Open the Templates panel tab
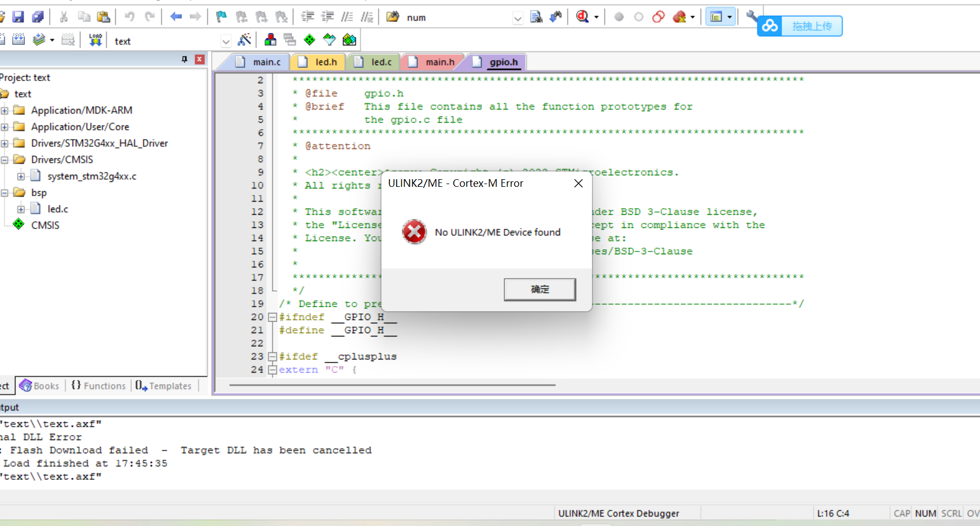 click(x=163, y=386)
